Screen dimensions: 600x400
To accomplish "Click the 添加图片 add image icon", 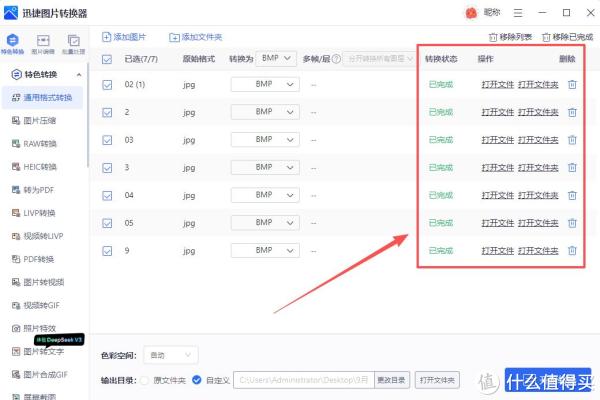I will click(x=107, y=37).
